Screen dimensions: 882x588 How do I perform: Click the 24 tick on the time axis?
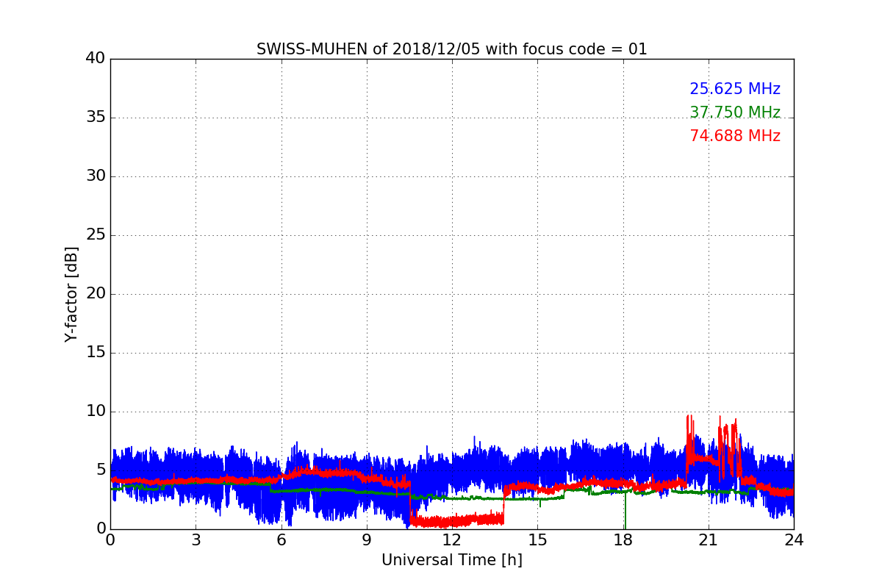[x=793, y=539]
